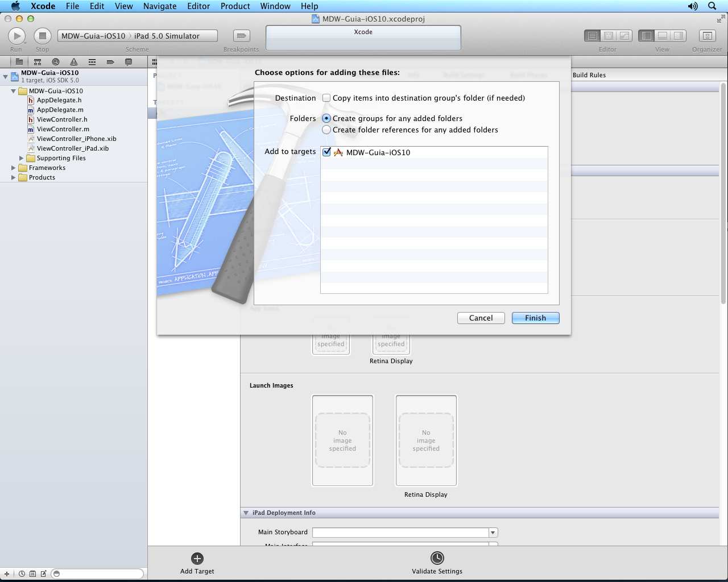Select the Version editor view
Image resolution: width=728 pixels, height=582 pixels.
[624, 36]
